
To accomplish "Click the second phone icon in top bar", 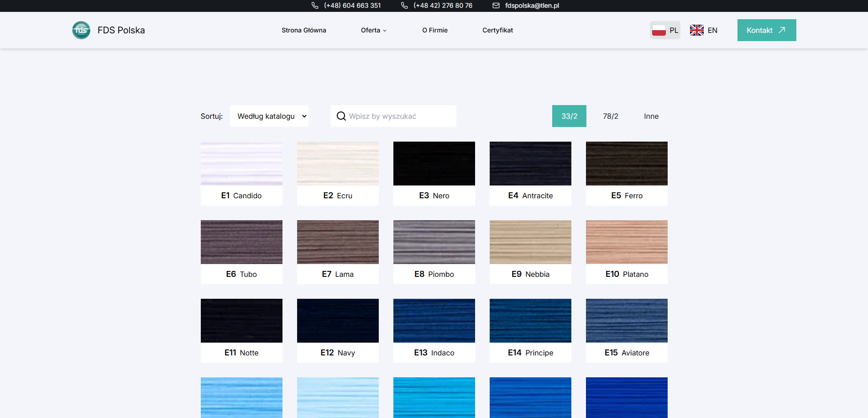I will [404, 5].
